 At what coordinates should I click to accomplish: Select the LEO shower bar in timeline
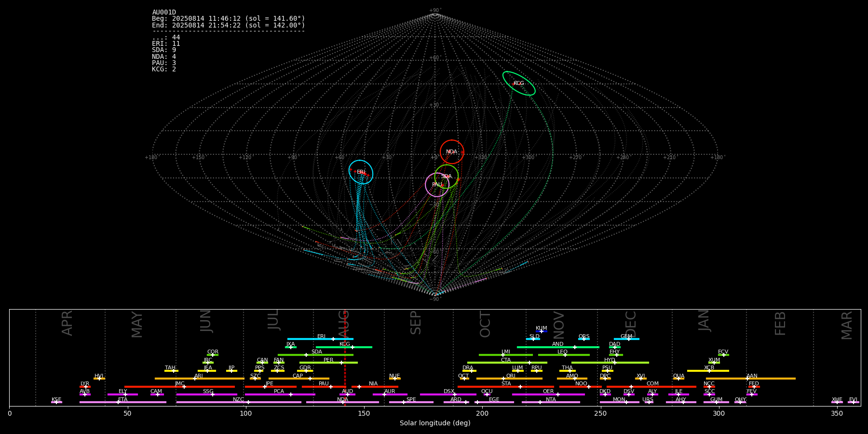click(x=564, y=355)
